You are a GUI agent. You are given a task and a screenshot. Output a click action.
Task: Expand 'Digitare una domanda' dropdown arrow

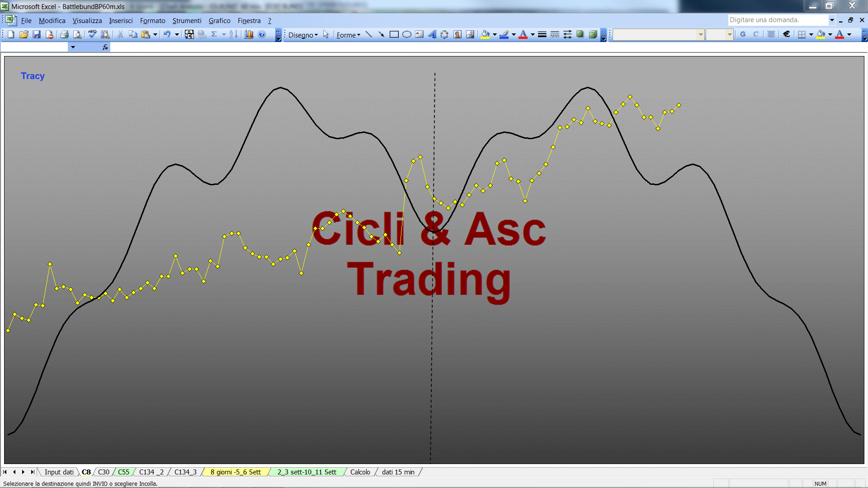point(832,20)
